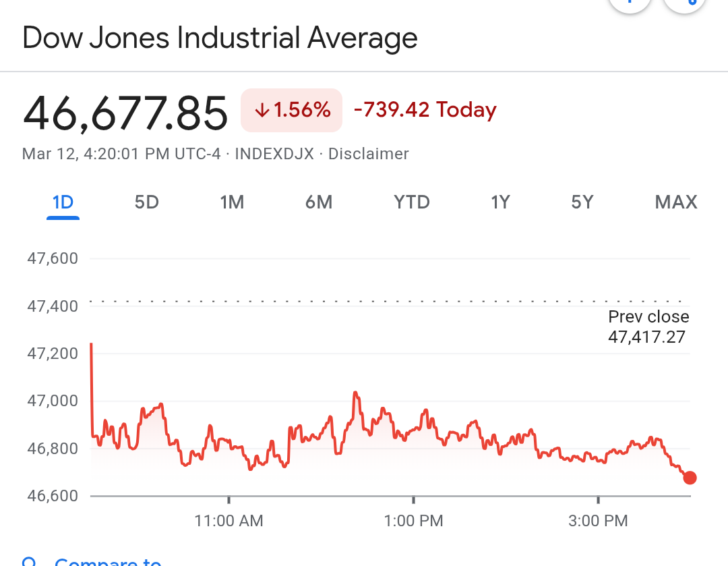Tap the Prev close 47,417.27 label

(648, 327)
